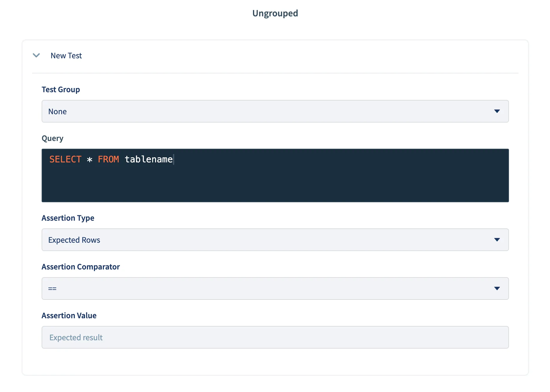
Task: Collapse the New Test panel chevron
Action: [36, 55]
